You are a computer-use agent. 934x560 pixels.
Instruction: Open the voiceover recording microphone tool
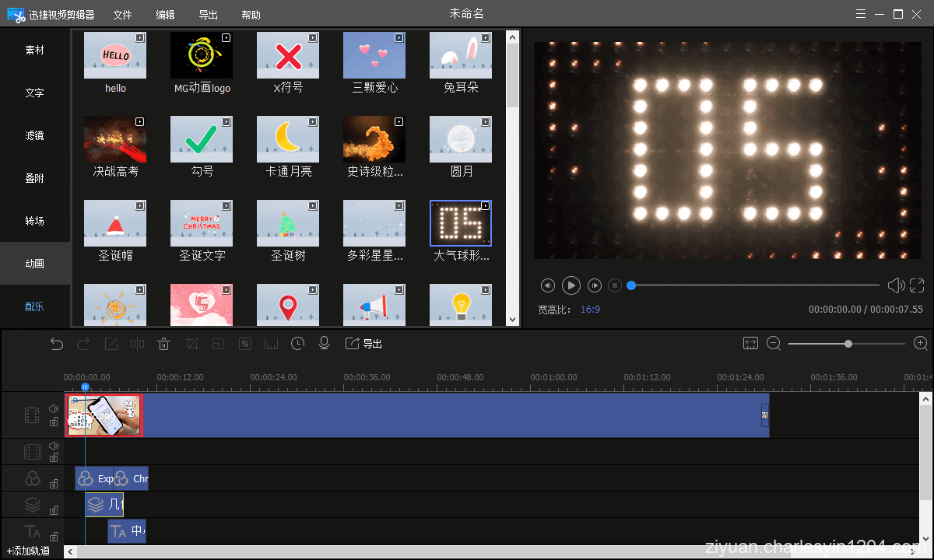[324, 343]
